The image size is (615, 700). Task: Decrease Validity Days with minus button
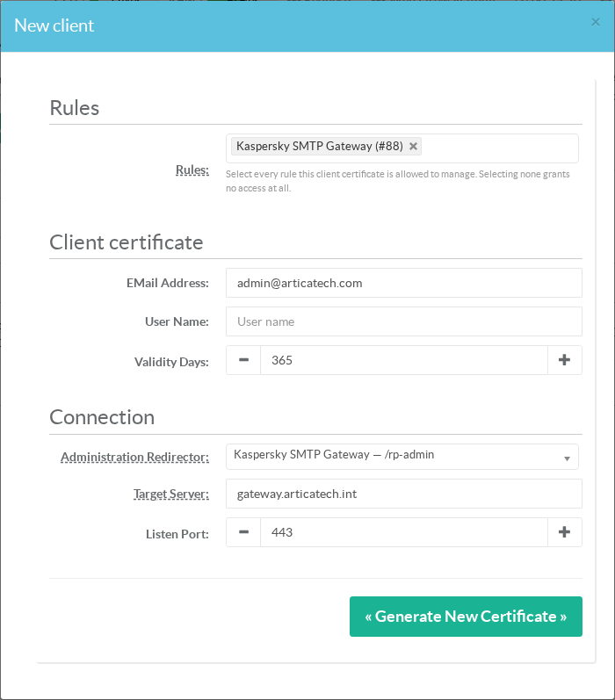[243, 360]
